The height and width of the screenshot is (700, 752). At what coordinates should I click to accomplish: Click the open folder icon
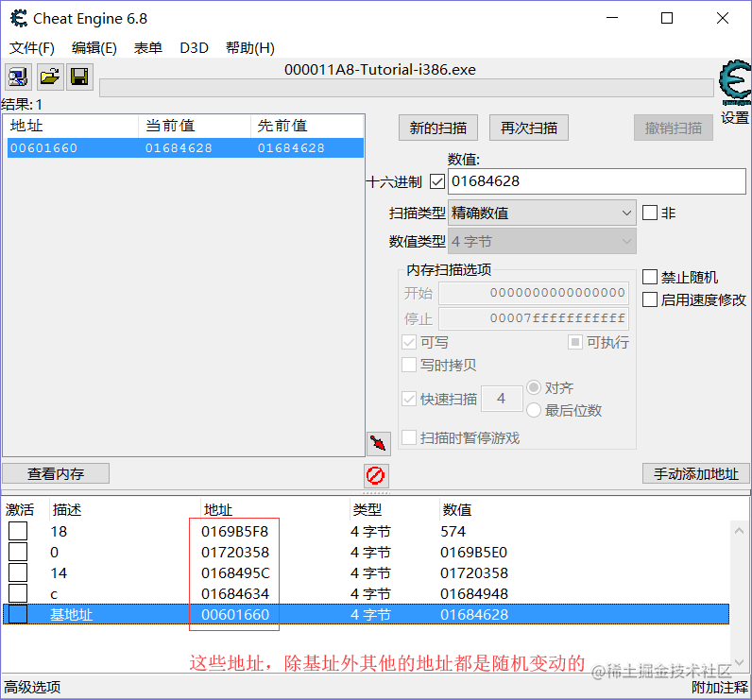(49, 77)
